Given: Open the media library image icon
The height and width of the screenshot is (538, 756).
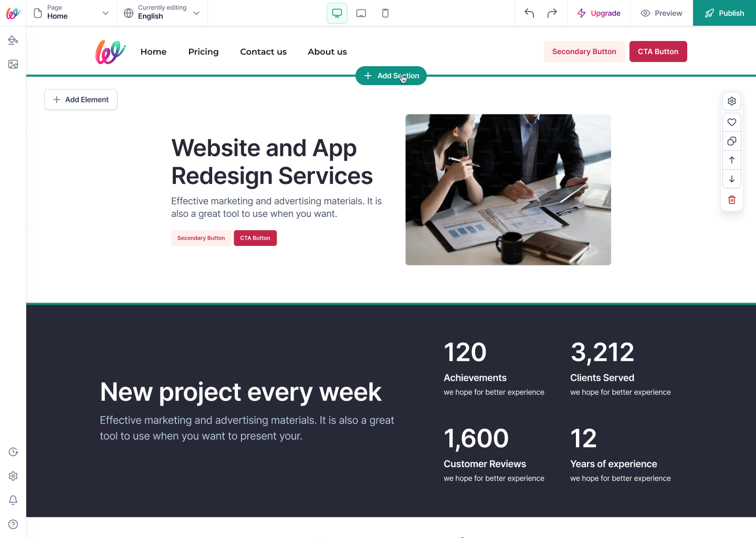Looking at the screenshot, I should pyautogui.click(x=13, y=64).
